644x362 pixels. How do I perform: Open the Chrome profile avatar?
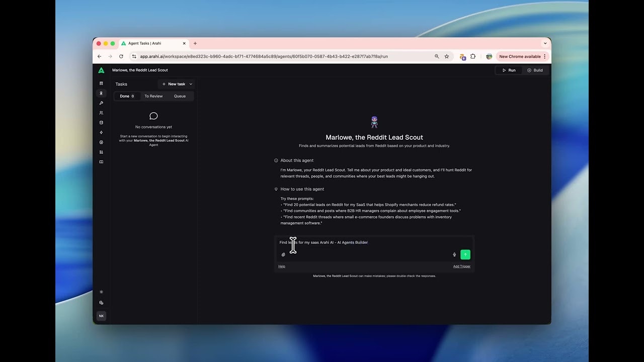[489, 56]
